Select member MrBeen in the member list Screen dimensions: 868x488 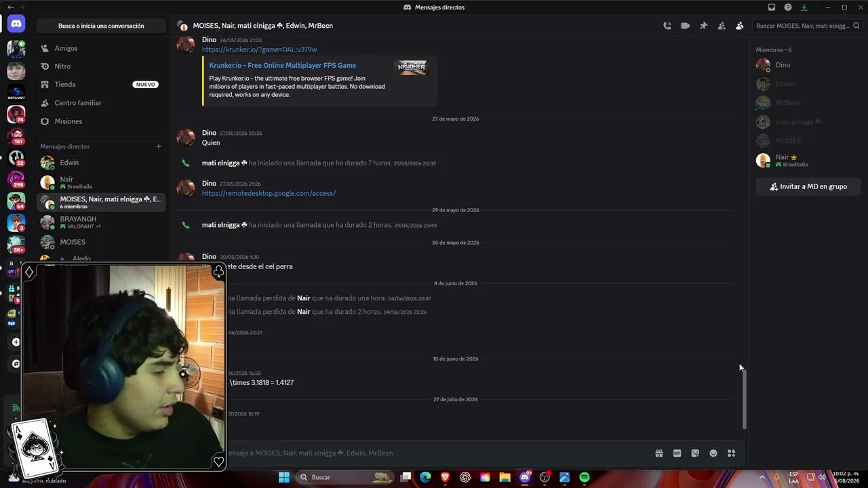click(808, 103)
